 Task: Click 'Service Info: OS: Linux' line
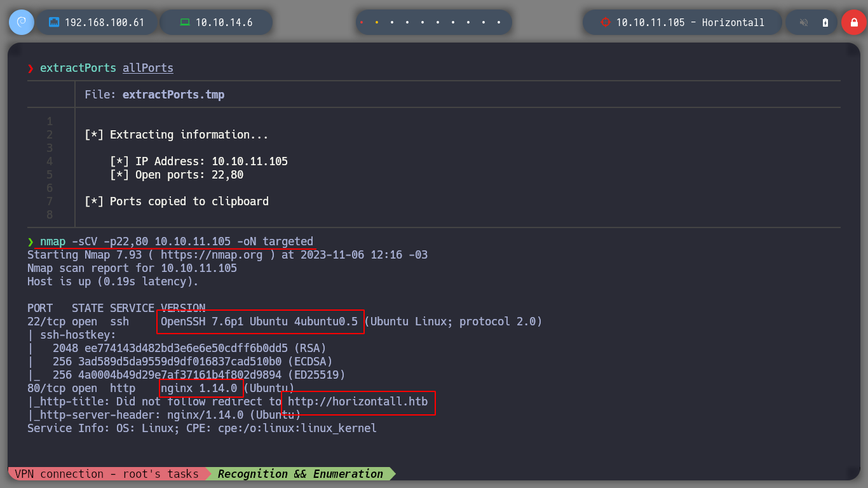(x=202, y=428)
